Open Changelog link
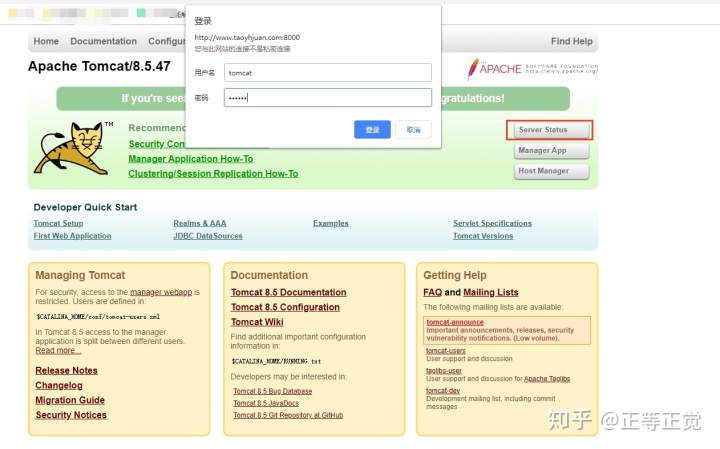 [59, 385]
